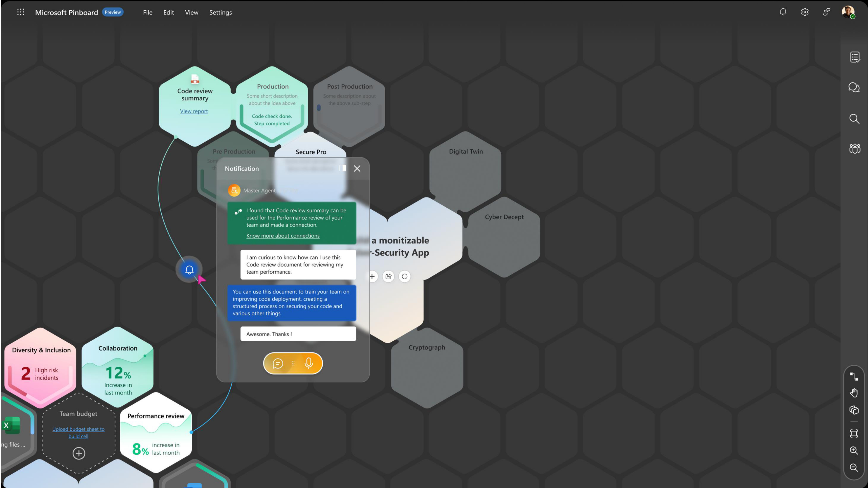Open the app launcher grid

click(21, 12)
